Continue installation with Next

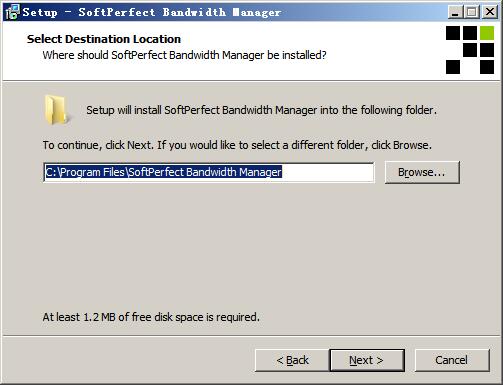coord(367,360)
